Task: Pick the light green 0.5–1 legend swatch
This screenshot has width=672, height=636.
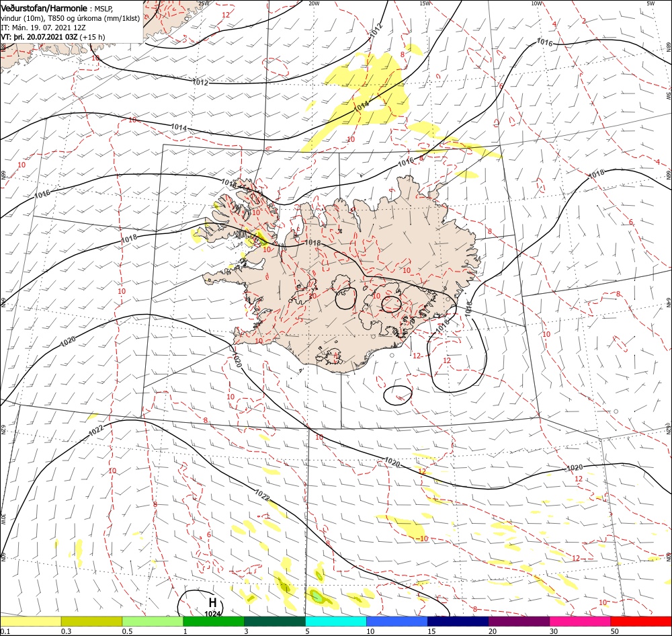Action: pyautogui.click(x=153, y=621)
